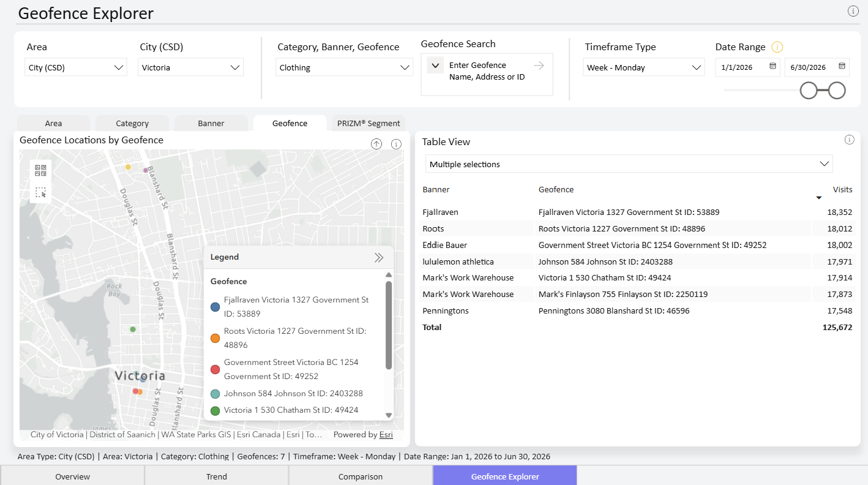The height and width of the screenshot is (485, 868).
Task: Click the yellow Date Range info icon
Action: point(777,47)
